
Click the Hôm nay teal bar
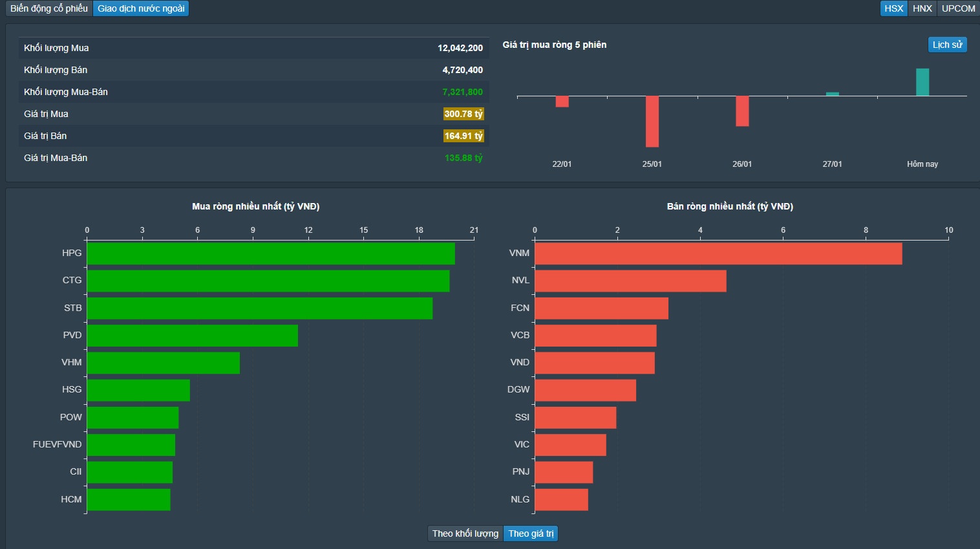(922, 82)
